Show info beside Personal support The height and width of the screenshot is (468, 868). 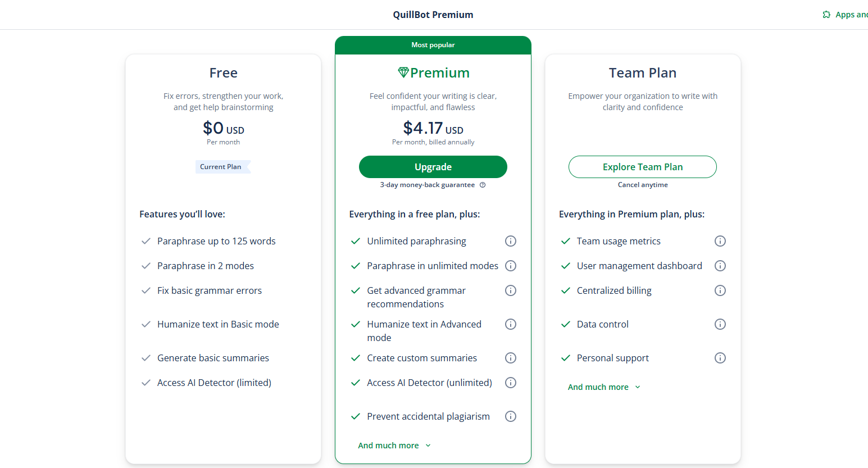point(720,358)
